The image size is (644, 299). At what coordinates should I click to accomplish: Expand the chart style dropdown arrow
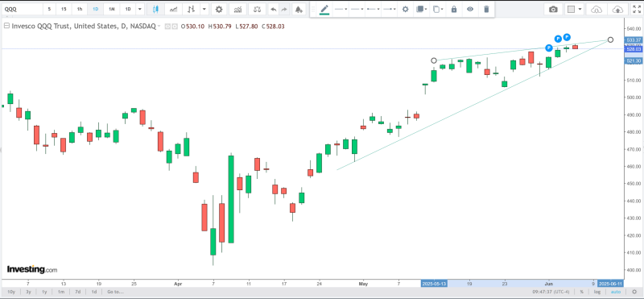coord(204,9)
